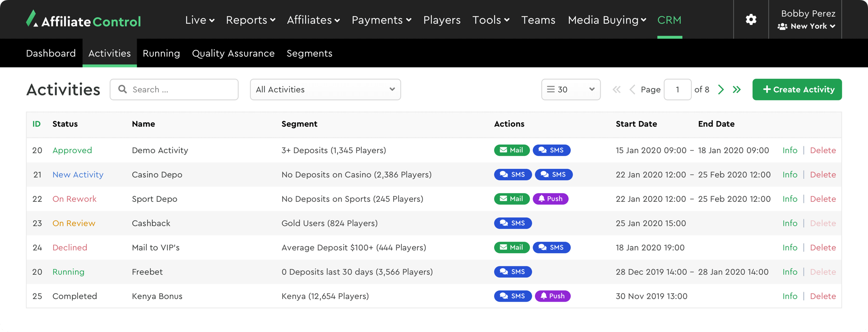Image resolution: width=868 pixels, height=332 pixels.
Task: Delete the Casino Depo activity
Action: [x=823, y=175]
